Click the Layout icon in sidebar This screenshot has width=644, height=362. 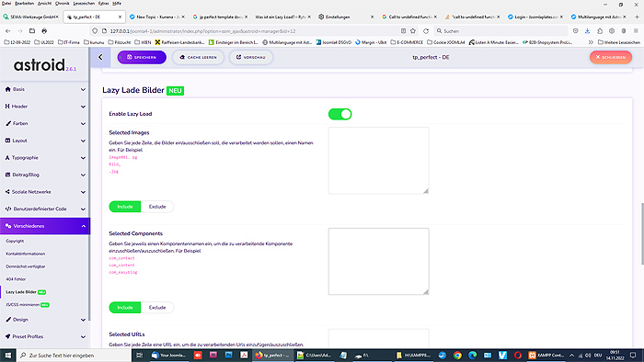coord(7,141)
